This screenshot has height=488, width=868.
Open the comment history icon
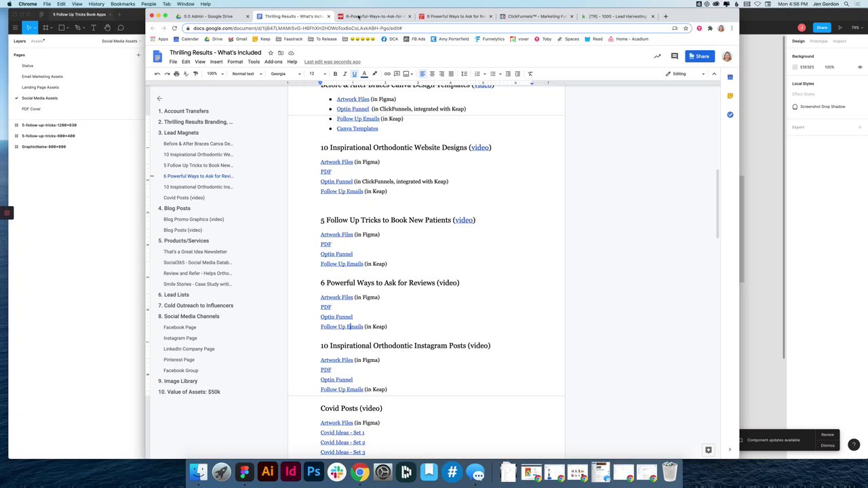tap(674, 56)
